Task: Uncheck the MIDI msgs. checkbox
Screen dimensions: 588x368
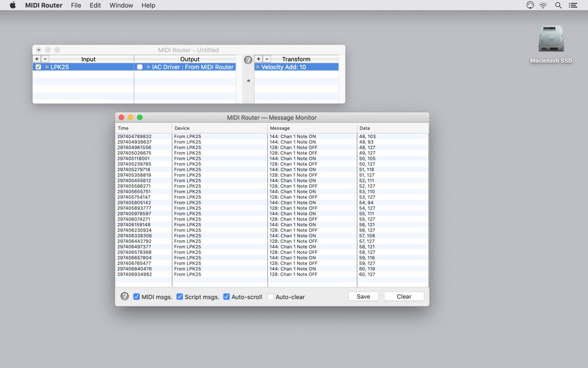Action: 137,297
